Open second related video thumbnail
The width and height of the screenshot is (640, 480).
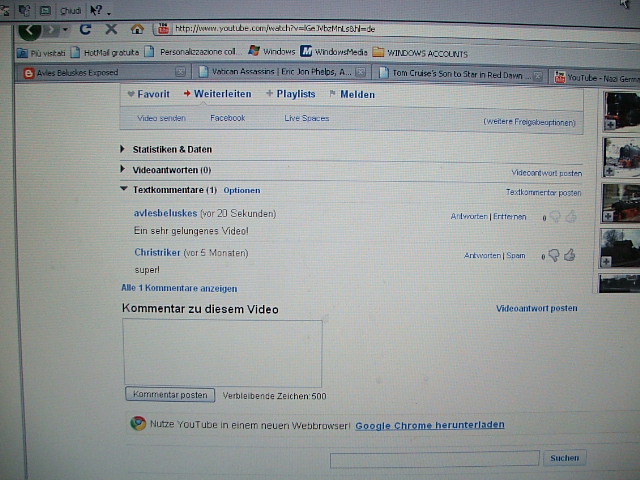click(622, 158)
